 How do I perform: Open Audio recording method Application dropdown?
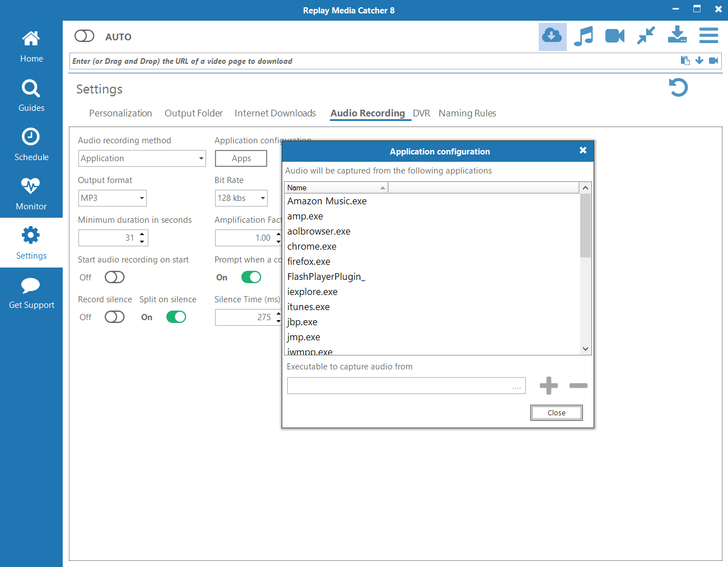point(142,158)
